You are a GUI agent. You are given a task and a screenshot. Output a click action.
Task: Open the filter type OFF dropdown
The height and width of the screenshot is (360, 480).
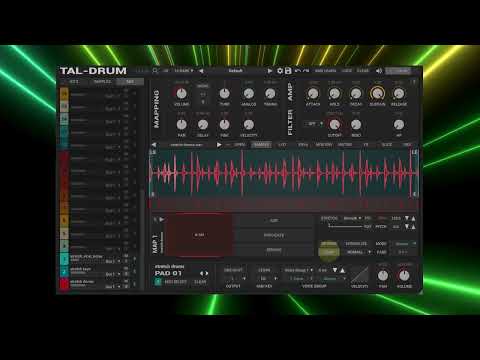pos(314,124)
